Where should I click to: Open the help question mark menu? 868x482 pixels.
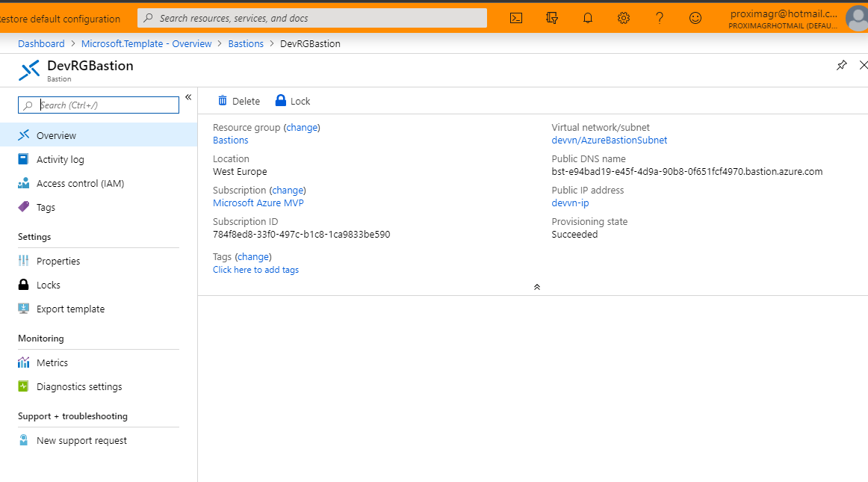click(x=660, y=18)
